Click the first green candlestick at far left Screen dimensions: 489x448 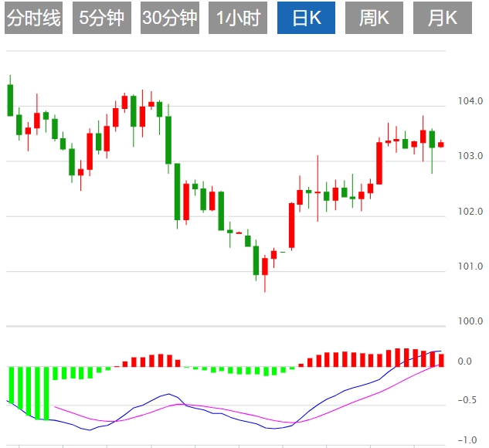pos(10,100)
